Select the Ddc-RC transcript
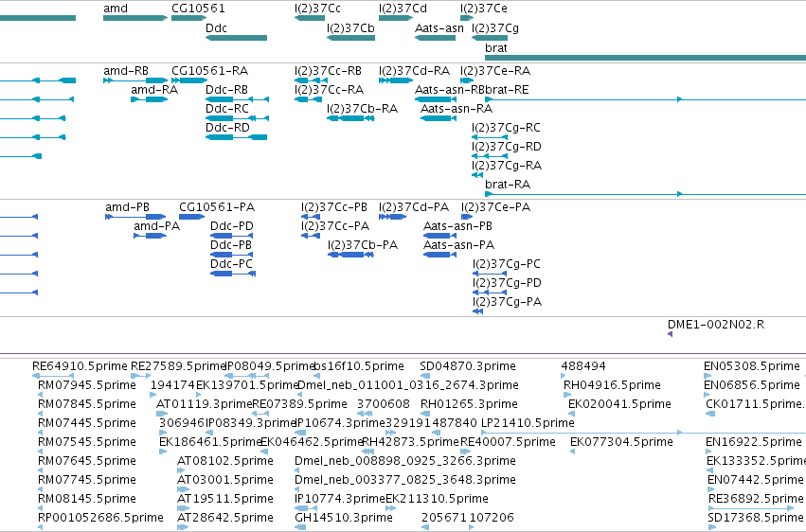This screenshot has width=806, height=532. coord(237,118)
